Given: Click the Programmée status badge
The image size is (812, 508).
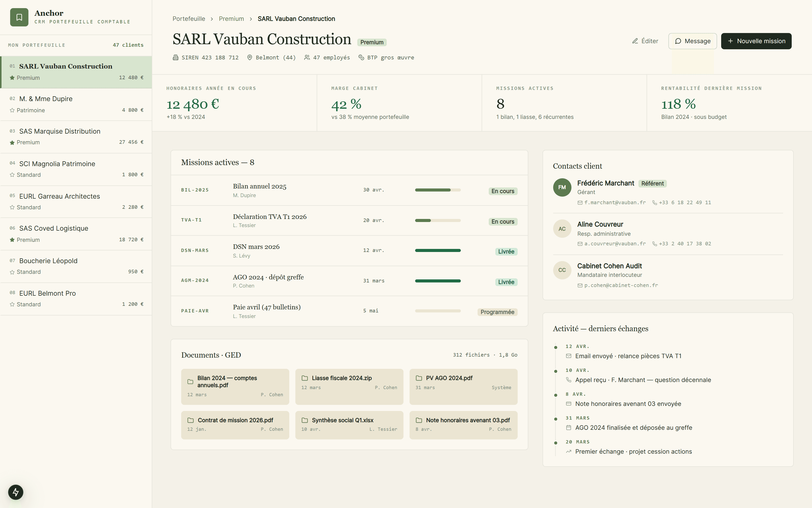Looking at the screenshot, I should click(497, 312).
